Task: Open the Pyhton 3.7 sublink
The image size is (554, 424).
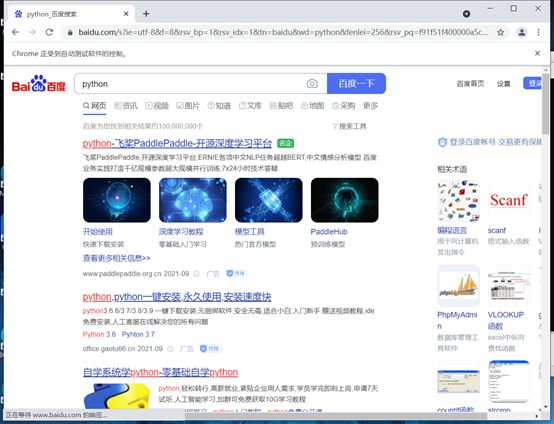Action: (x=138, y=334)
